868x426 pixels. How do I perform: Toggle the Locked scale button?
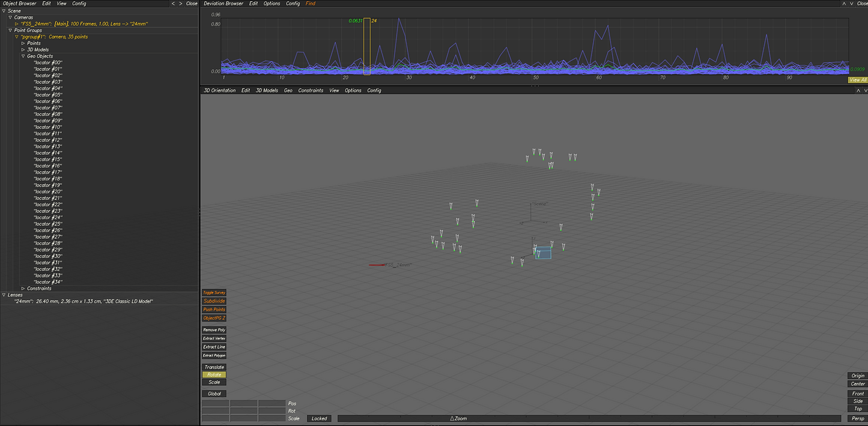point(320,418)
